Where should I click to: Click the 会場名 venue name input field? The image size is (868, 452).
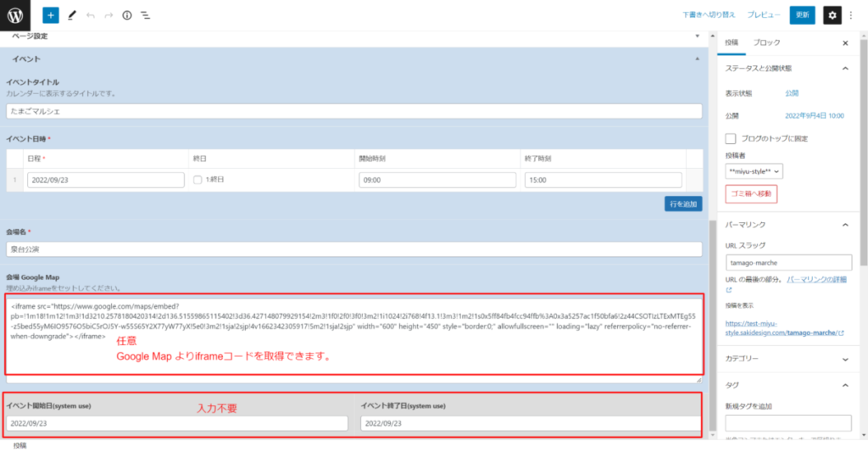(x=354, y=249)
